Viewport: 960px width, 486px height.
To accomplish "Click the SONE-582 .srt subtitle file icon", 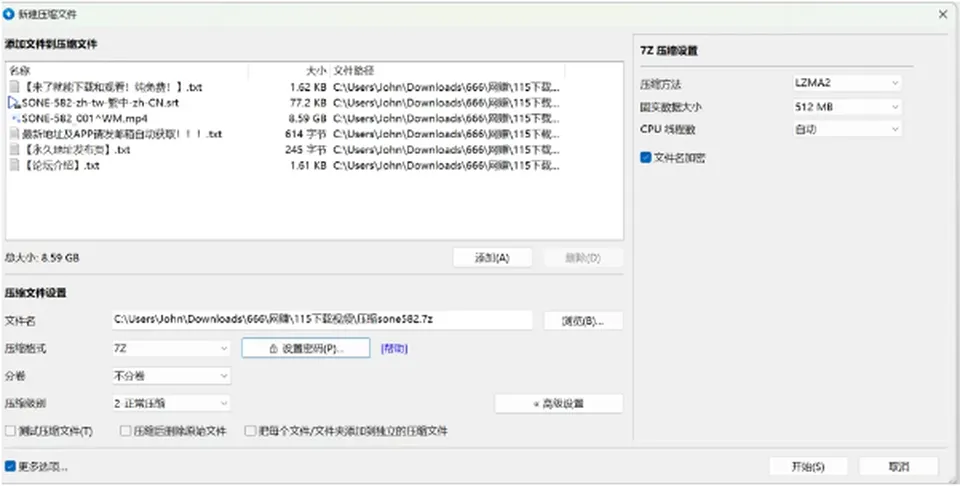I will pos(15,103).
